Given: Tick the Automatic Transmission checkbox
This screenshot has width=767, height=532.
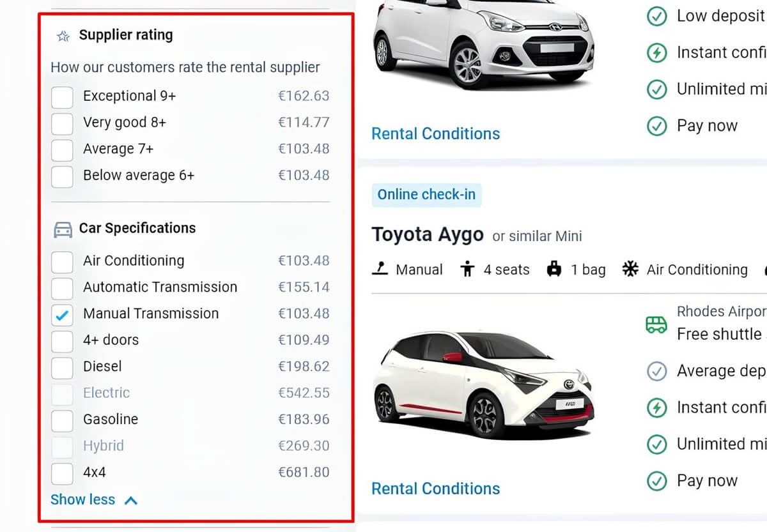Looking at the screenshot, I should (x=62, y=287).
